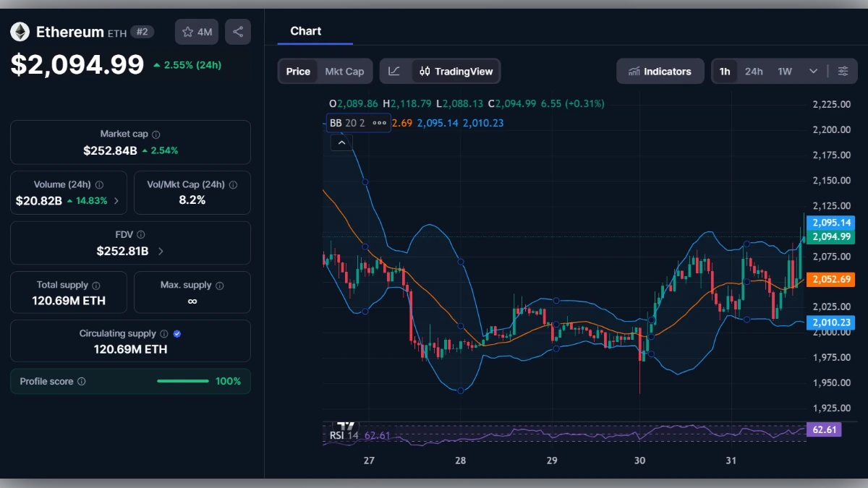Click the Profile score progress bar
This screenshot has height=488, width=868.
(x=183, y=381)
